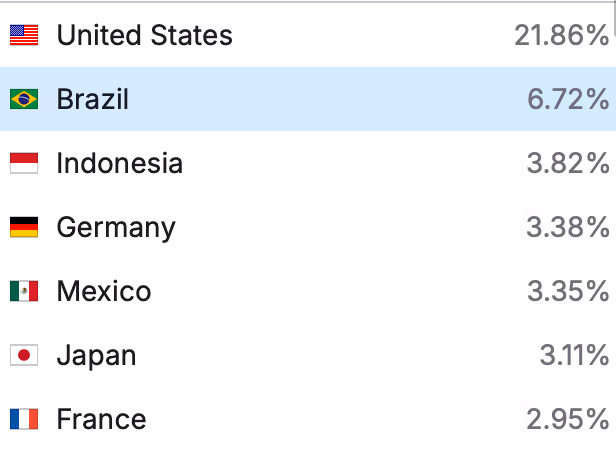Click Japan's 3.11% percentage
The width and height of the screenshot is (616, 458).
point(573,355)
